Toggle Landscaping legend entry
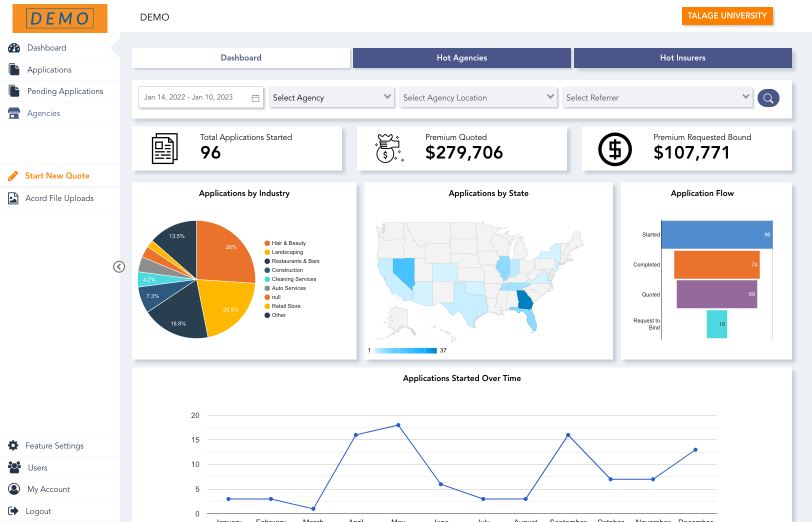The width and height of the screenshot is (812, 522). (x=283, y=252)
